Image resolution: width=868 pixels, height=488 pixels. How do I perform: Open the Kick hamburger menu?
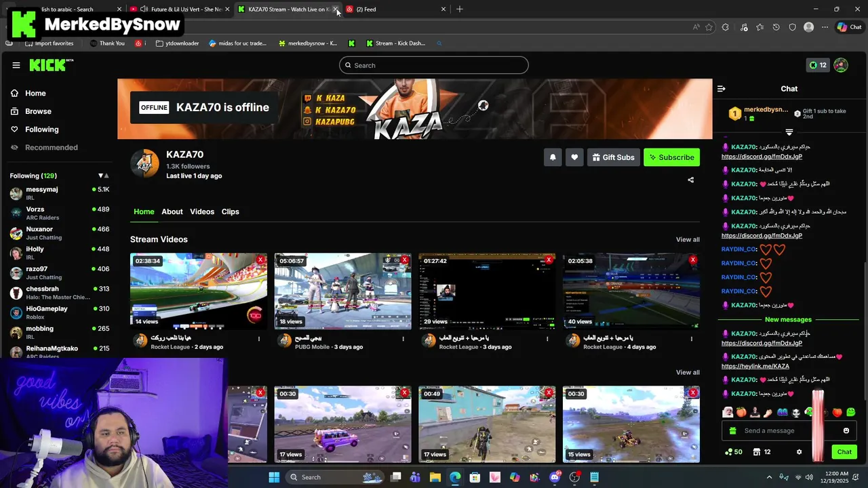[16, 65]
